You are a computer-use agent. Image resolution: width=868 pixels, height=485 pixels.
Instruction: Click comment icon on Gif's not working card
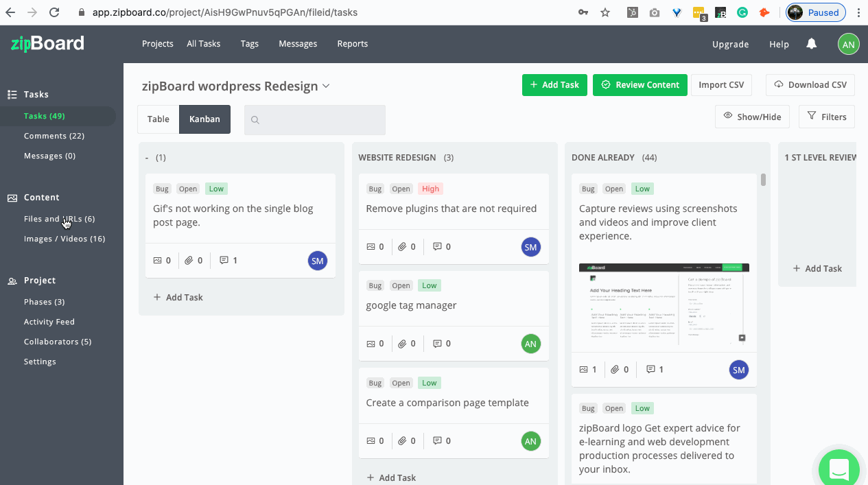click(x=224, y=261)
